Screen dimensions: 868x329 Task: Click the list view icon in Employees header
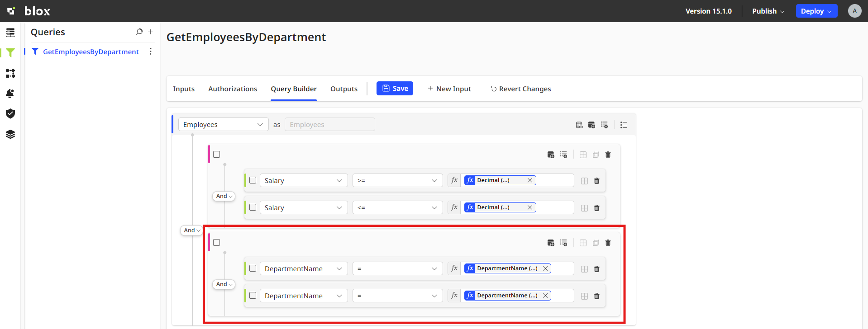(x=624, y=125)
